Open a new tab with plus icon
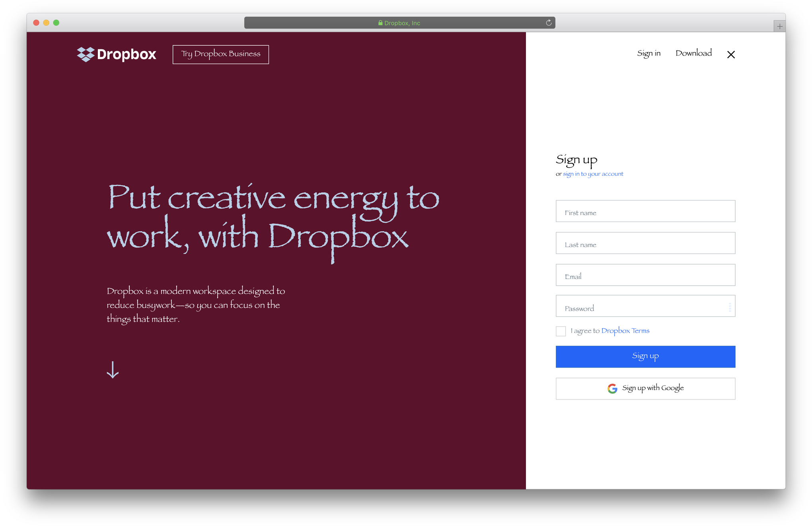 [779, 26]
